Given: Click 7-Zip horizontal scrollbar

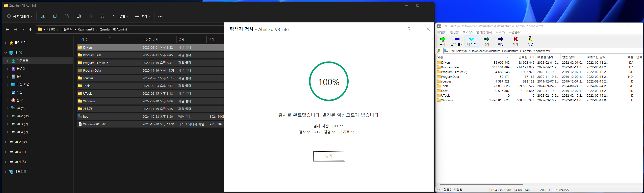Looking at the screenshot, I should pyautogui.click(x=481, y=185).
